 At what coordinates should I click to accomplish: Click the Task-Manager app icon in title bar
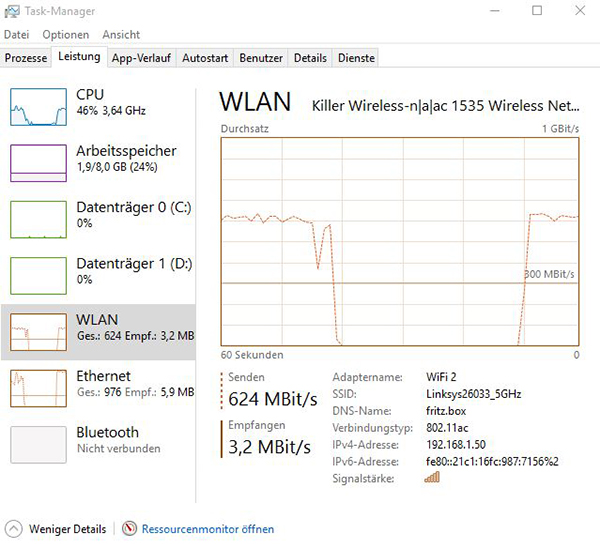11,11
